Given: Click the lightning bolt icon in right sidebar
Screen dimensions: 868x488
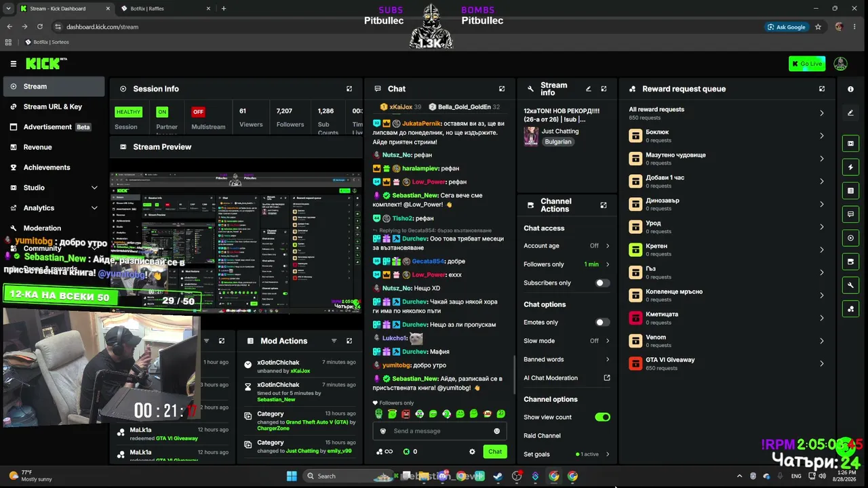Looking at the screenshot, I should click(850, 167).
